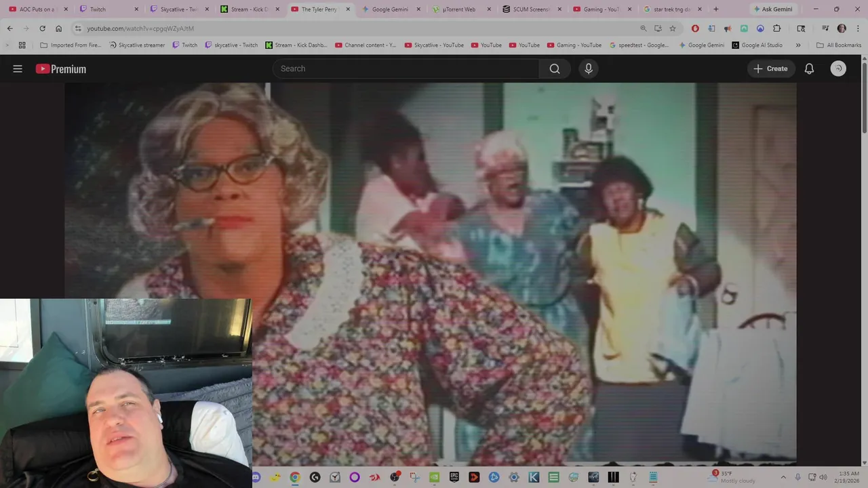
Task: Open the YouTube account avatar menu
Action: 838,68
